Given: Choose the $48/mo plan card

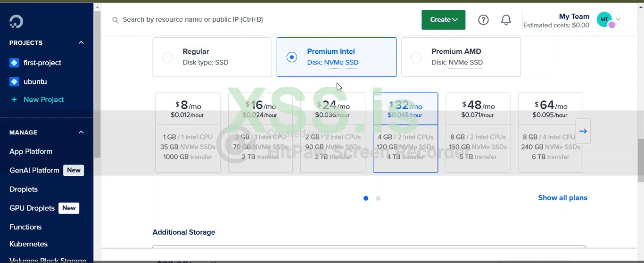Looking at the screenshot, I should click(x=478, y=132).
